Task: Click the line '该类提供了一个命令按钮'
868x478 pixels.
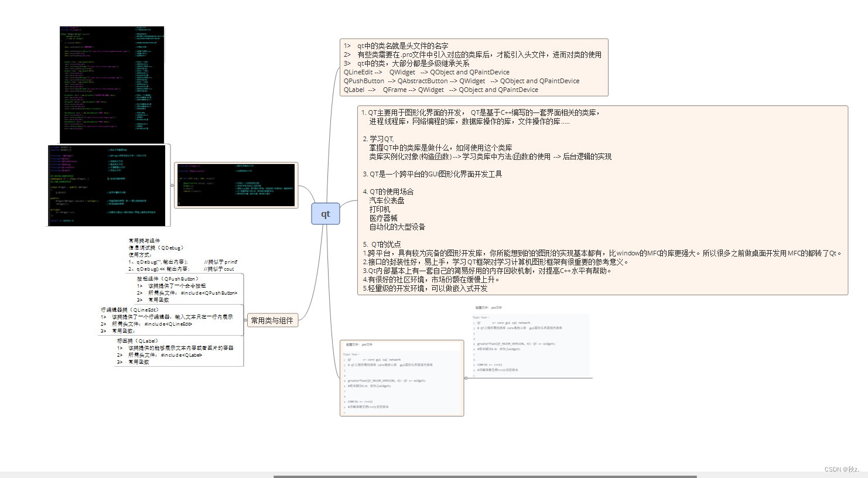Action: click(171, 286)
